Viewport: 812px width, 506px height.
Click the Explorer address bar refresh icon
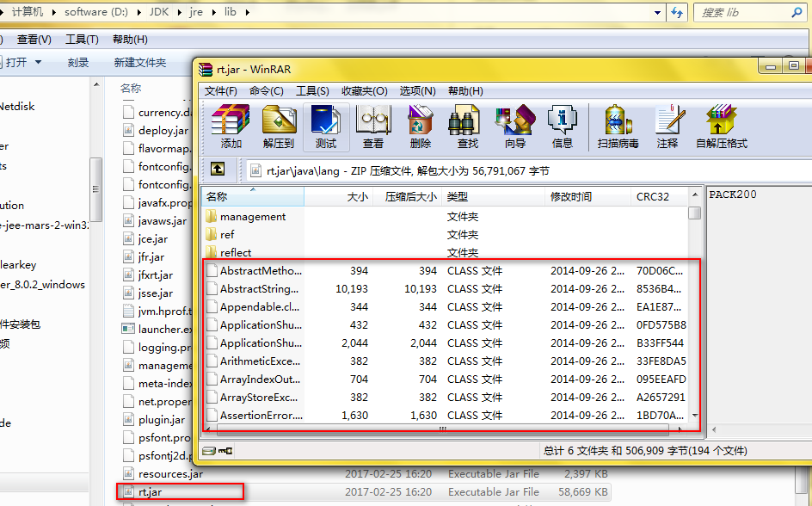coord(677,12)
